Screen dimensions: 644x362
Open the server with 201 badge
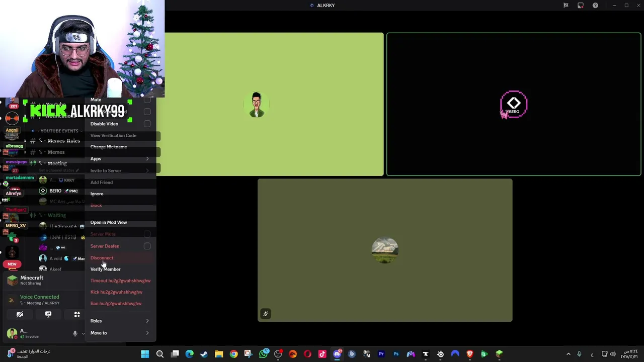click(12, 103)
